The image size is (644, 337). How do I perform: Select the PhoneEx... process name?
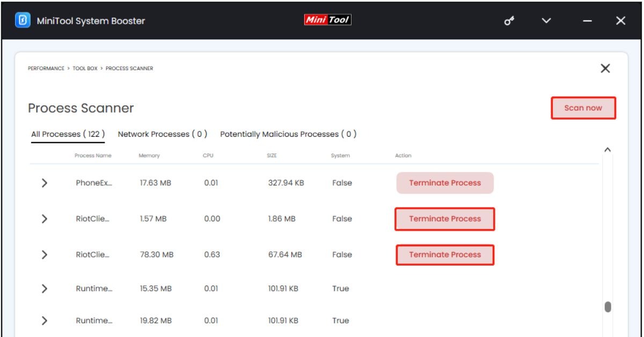coord(93,183)
